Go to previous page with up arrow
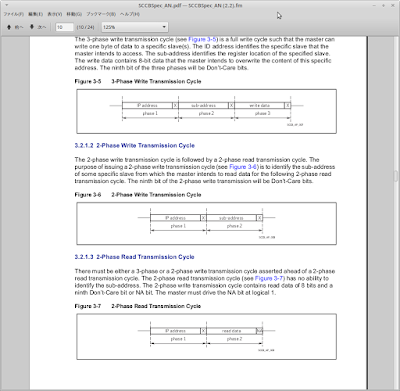Image resolution: width=400 pixels, height=391 pixels. [x=15, y=27]
